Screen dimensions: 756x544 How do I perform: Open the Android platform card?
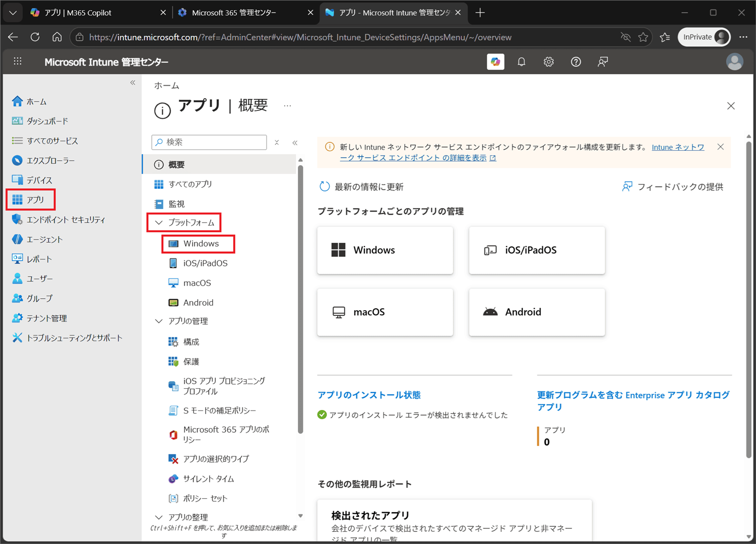point(537,312)
